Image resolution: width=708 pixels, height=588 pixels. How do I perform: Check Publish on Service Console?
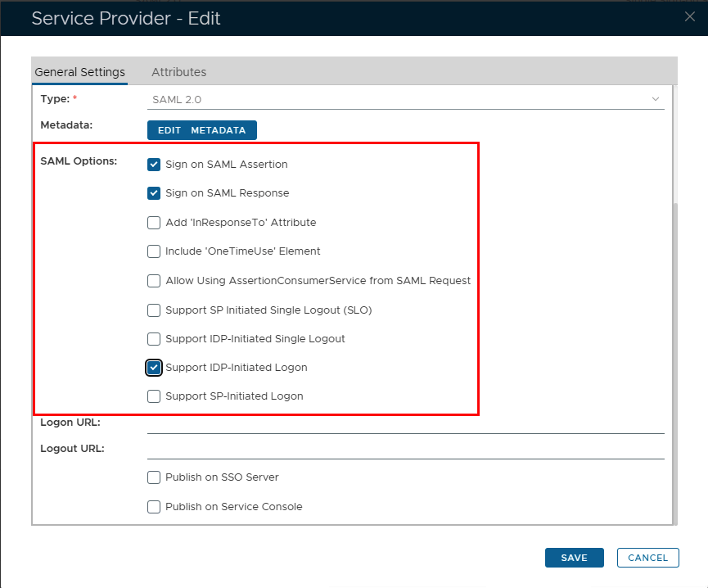(154, 507)
